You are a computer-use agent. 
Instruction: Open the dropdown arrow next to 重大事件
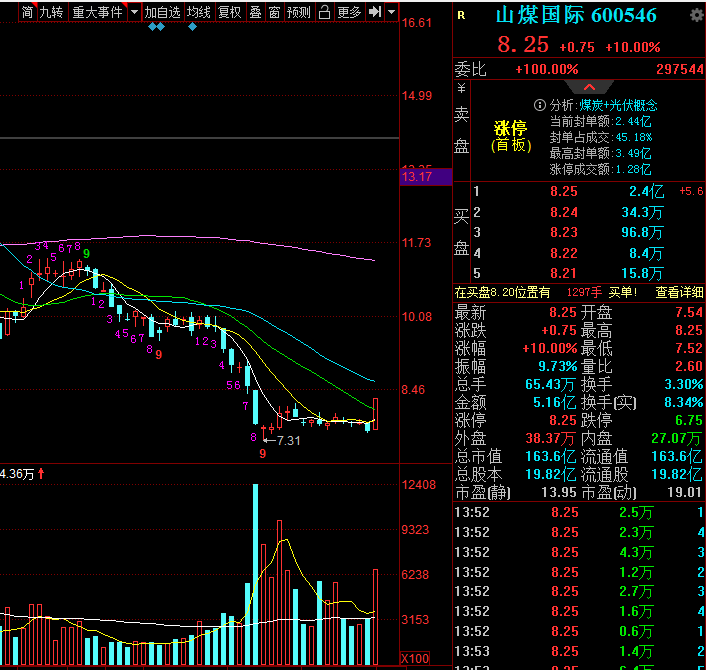[132, 13]
